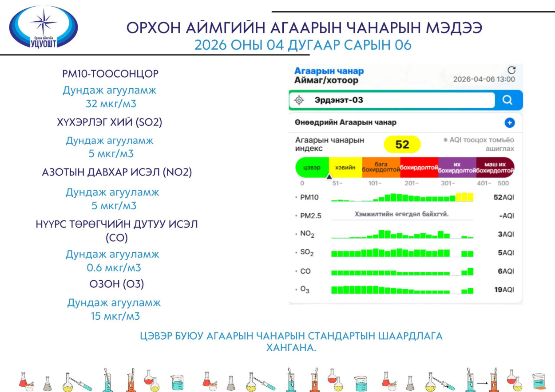The height and width of the screenshot is (392, 555).
Task: Select the NO2 row label
Action: pos(307,235)
